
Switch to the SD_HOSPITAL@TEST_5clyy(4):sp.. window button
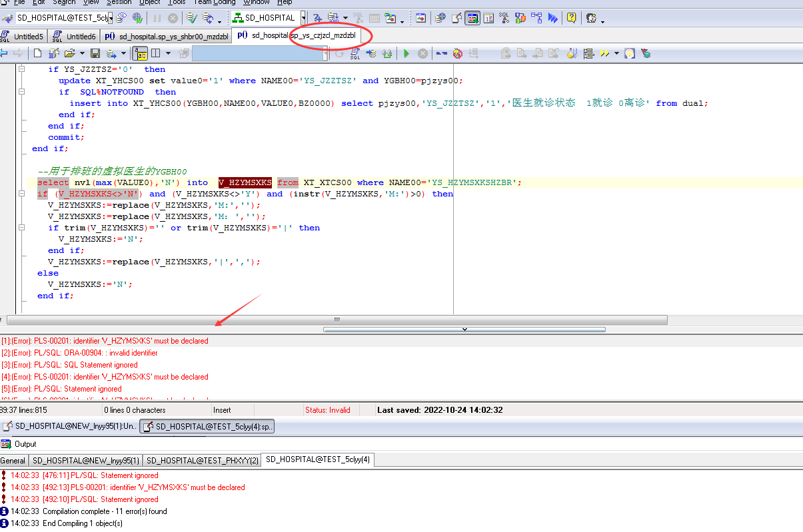coord(207,426)
